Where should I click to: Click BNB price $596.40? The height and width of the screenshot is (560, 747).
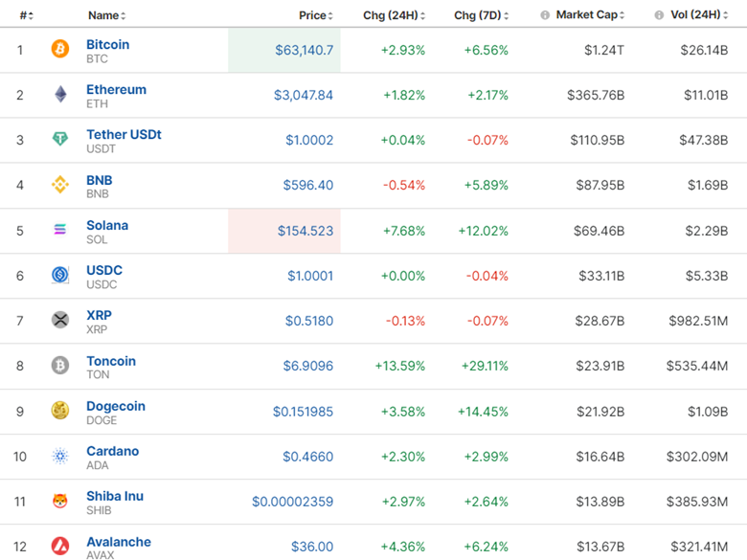[308, 186]
